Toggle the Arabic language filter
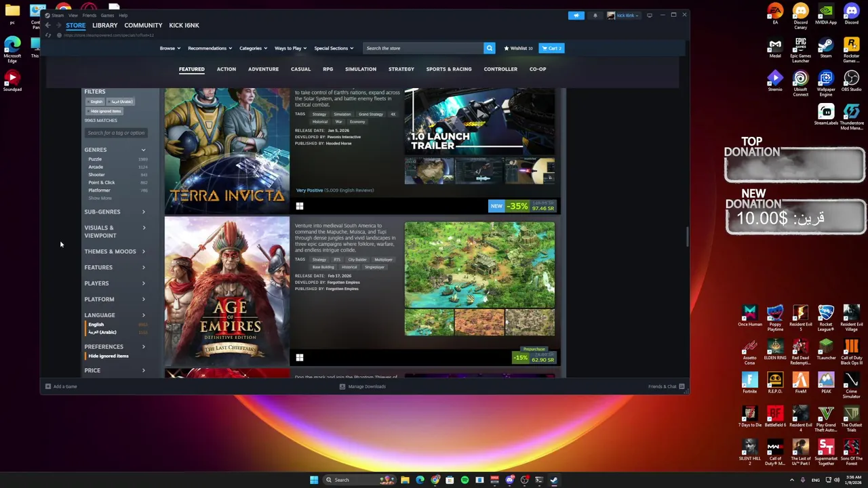Screen dimensions: 868x488 (102, 332)
